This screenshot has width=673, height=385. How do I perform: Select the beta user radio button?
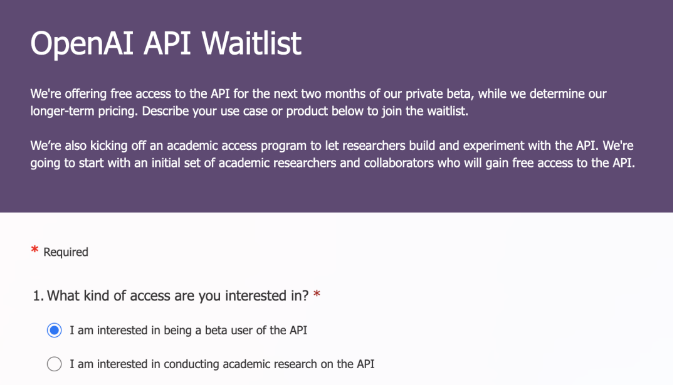tap(54, 330)
